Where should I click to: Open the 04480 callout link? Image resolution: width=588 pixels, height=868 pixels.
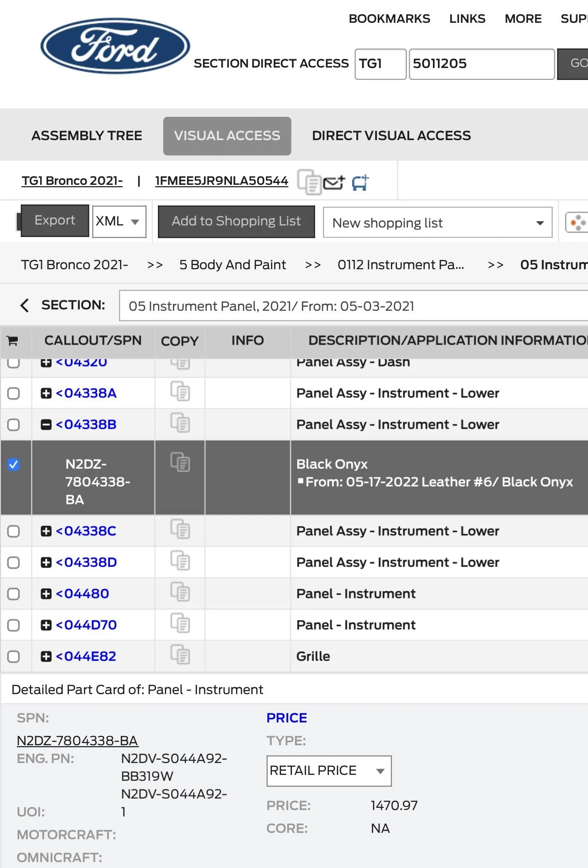click(83, 594)
